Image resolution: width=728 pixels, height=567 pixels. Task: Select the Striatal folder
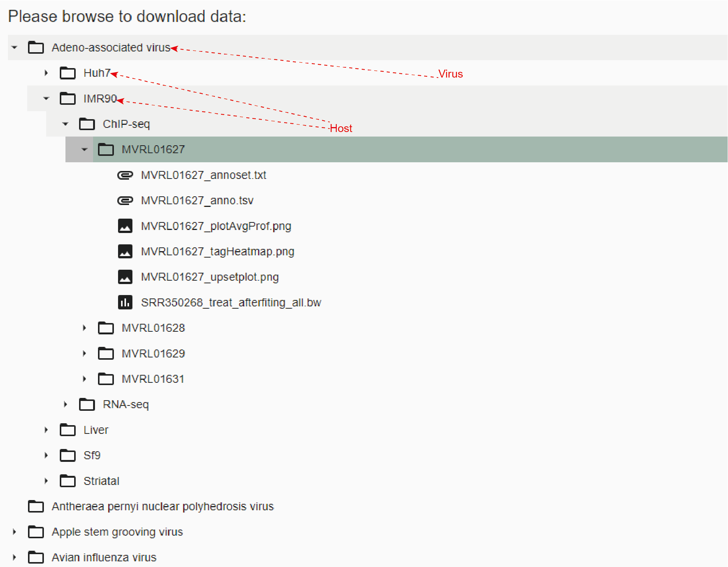(101, 481)
